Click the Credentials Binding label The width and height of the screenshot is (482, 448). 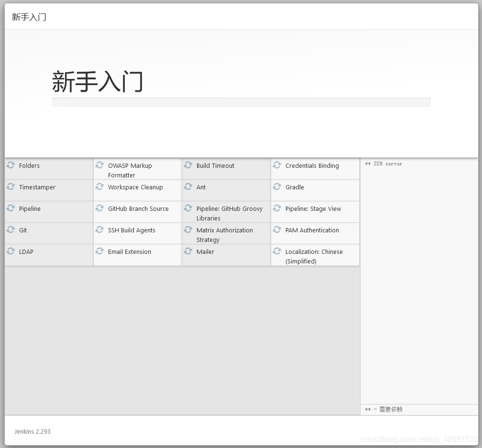click(312, 165)
